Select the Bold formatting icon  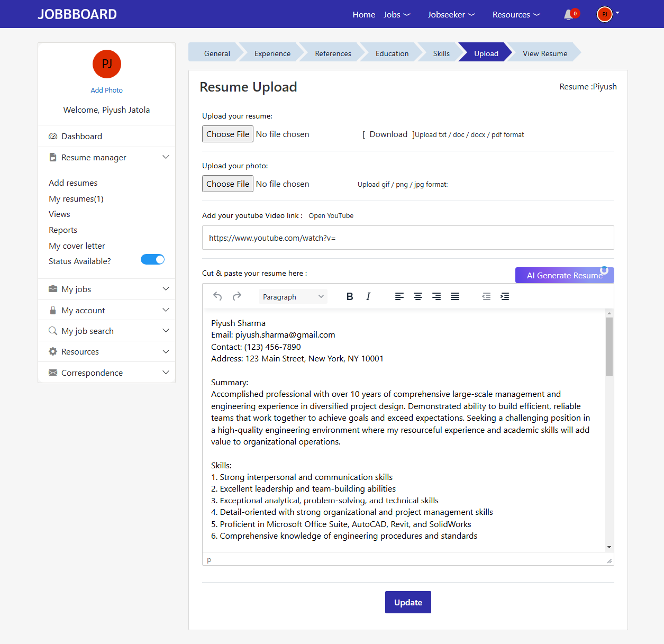[x=350, y=296]
